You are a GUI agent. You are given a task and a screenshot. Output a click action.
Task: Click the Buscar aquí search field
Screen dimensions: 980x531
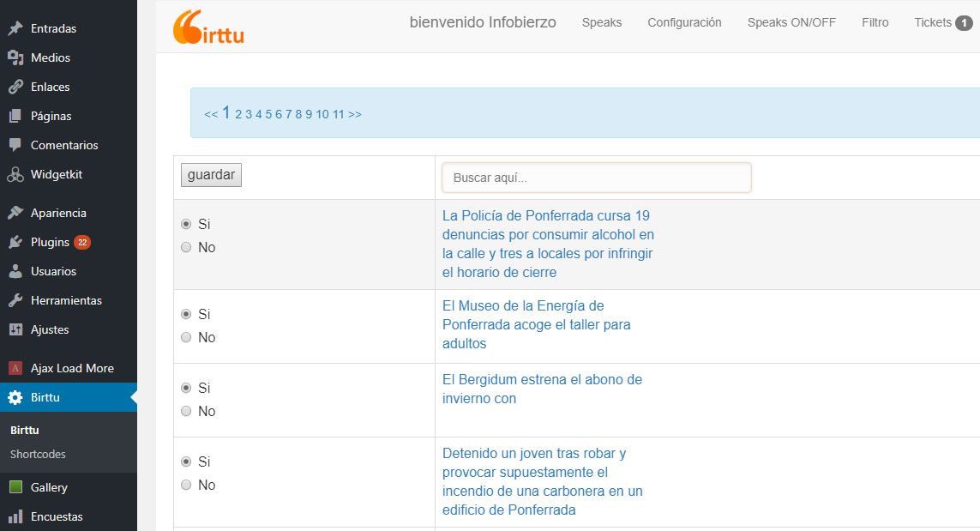[596, 178]
